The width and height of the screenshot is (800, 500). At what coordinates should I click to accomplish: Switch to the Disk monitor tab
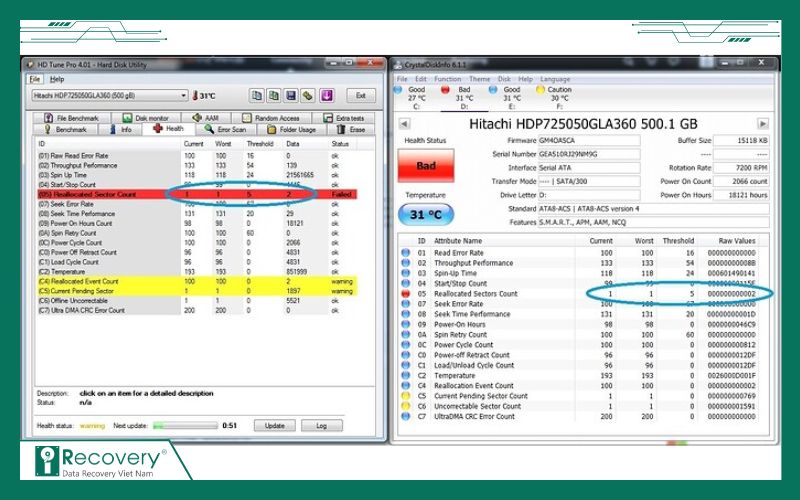click(145, 118)
